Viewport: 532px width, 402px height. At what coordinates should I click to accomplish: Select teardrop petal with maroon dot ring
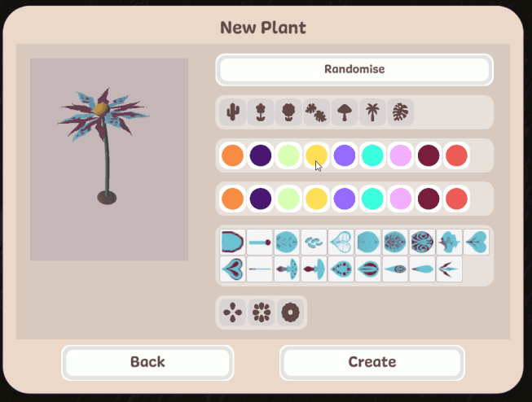[341, 269]
